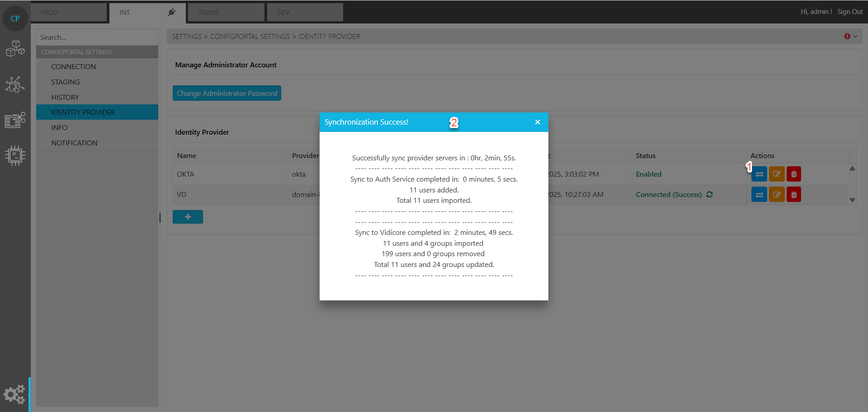The width and height of the screenshot is (868, 412).
Task: Edit the VD identity provider
Action: click(x=777, y=195)
